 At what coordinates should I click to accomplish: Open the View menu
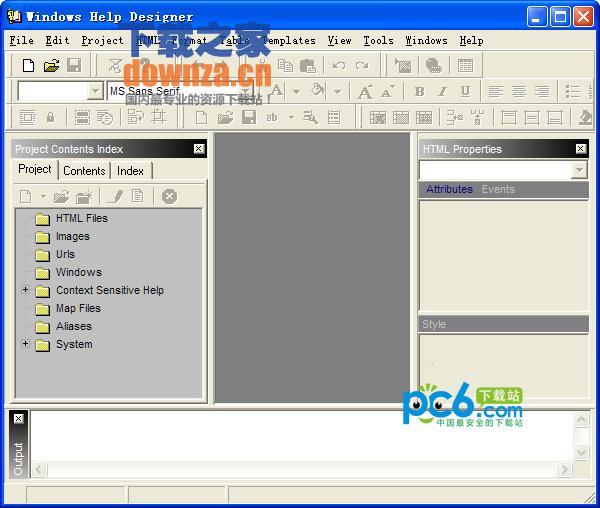tap(339, 40)
